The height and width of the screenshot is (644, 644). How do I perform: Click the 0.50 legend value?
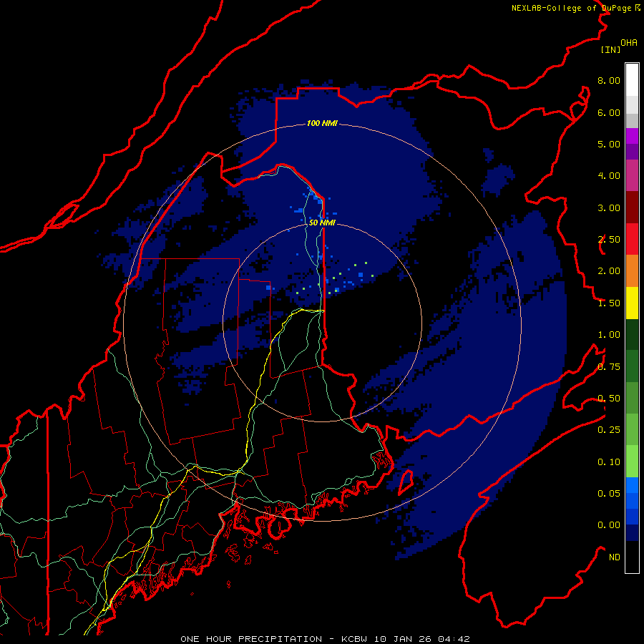tap(609, 399)
